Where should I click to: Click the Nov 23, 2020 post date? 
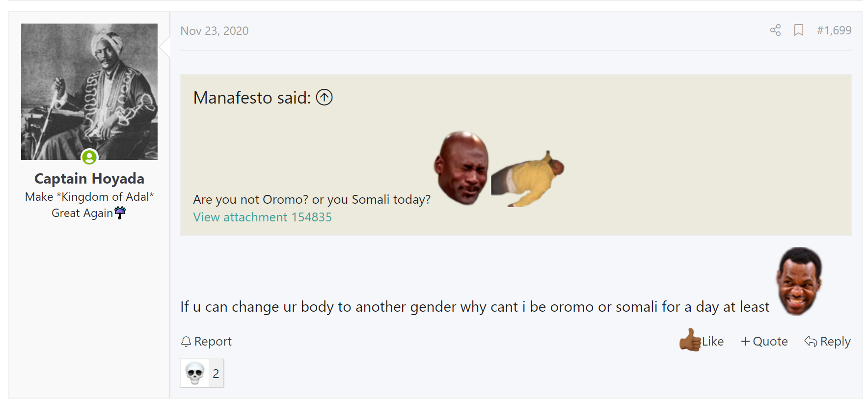(214, 31)
